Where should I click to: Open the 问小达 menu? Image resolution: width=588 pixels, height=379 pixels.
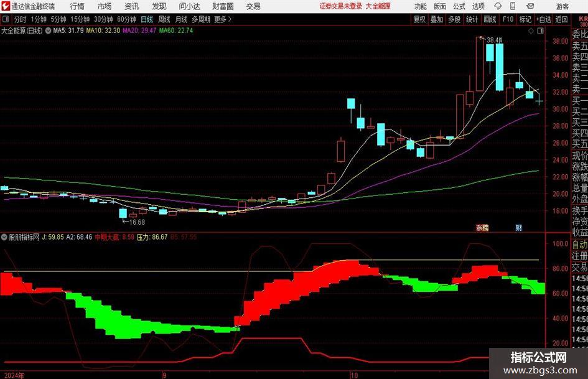coord(189,6)
